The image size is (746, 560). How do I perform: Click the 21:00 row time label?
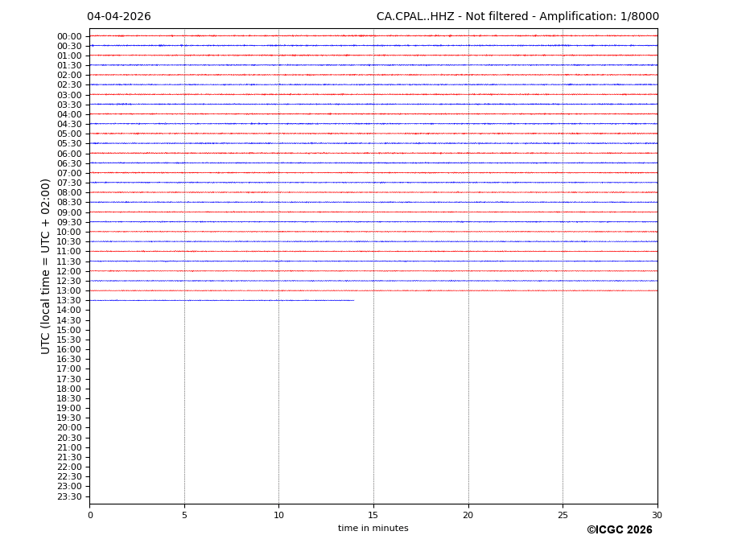69,447
